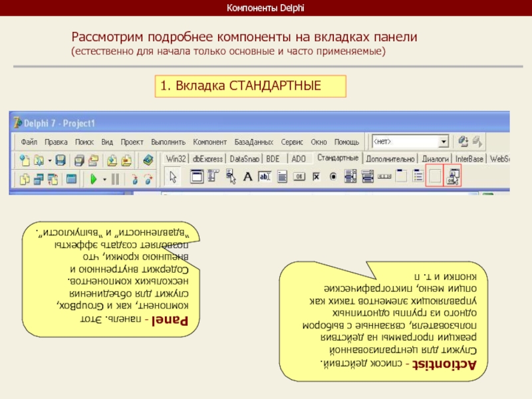The width and height of the screenshot is (532, 399).
Task: Expand the arrow next to Open file icon
Action: point(49,160)
